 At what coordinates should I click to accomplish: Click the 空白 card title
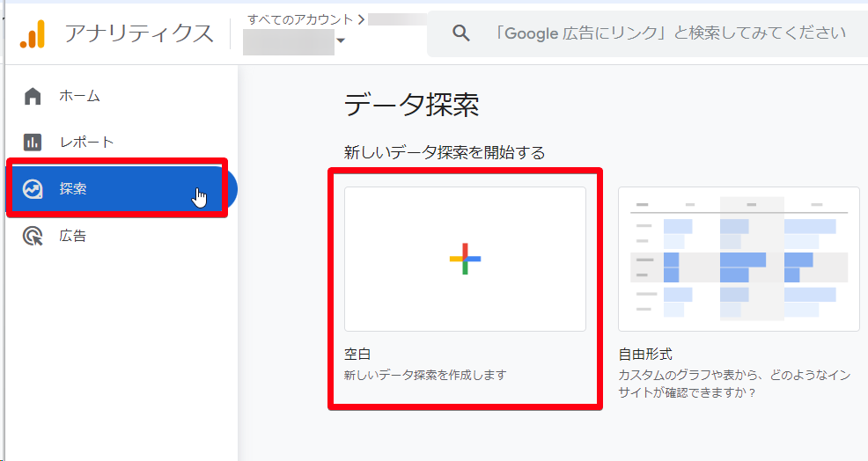pos(357,355)
